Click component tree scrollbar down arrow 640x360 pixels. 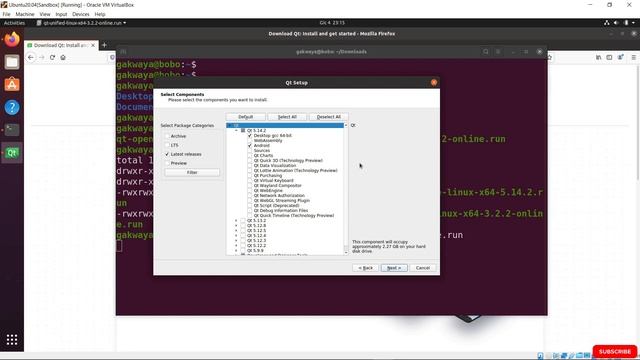coord(346,253)
